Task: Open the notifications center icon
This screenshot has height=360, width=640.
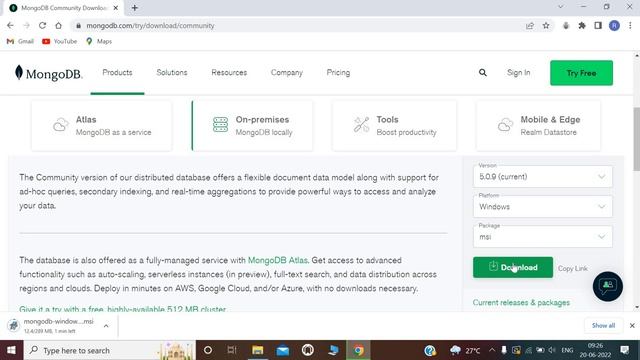Action: tap(624, 350)
